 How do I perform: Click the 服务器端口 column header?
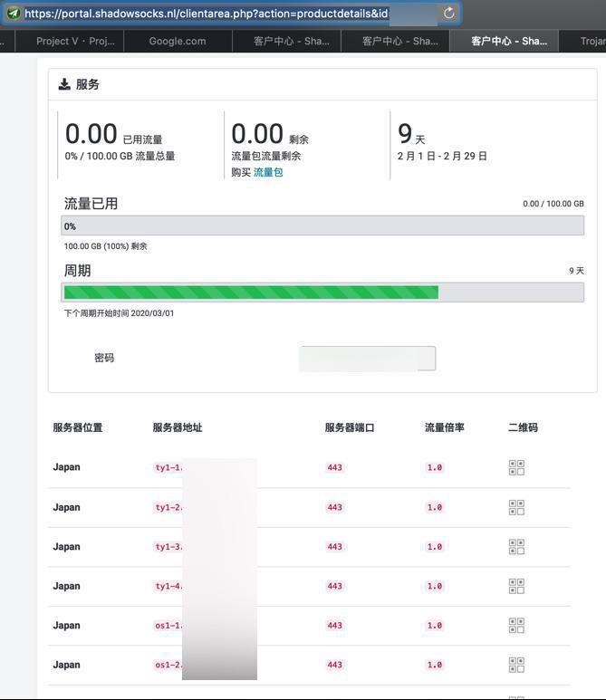tap(350, 427)
